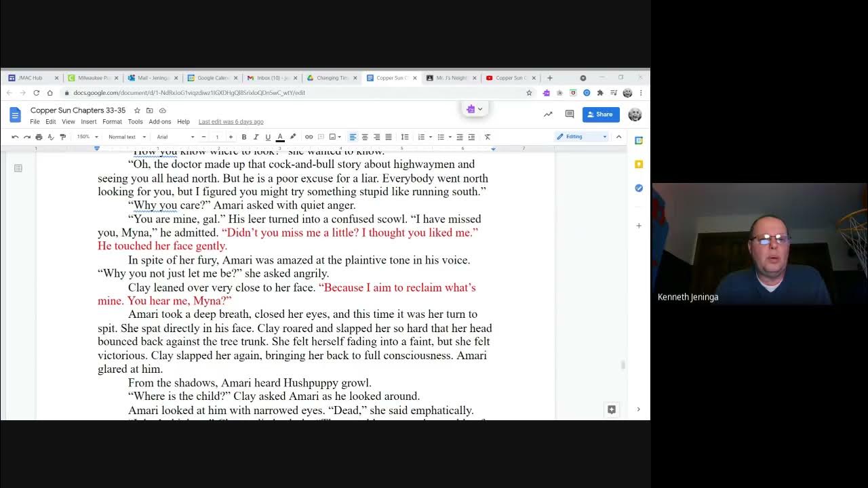The width and height of the screenshot is (868, 488).
Task: Open the Normal text style dropdown
Action: 127,137
